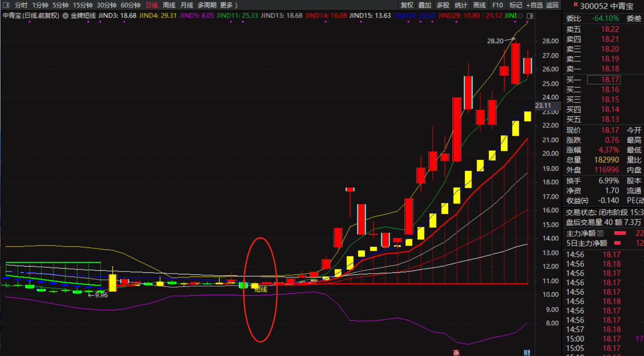644x356 pixels.
Task: Toggle the right panel icon in indicator bar
Action: (530, 16)
